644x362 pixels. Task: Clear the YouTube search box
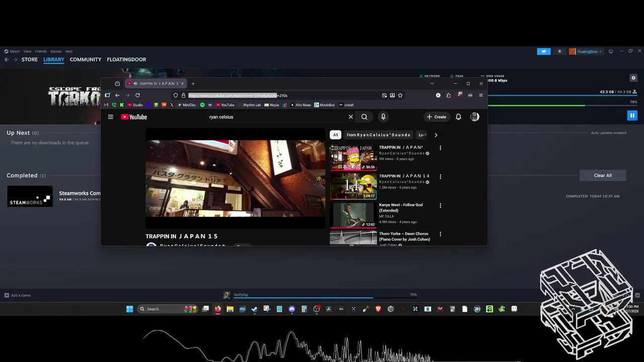[x=351, y=117]
